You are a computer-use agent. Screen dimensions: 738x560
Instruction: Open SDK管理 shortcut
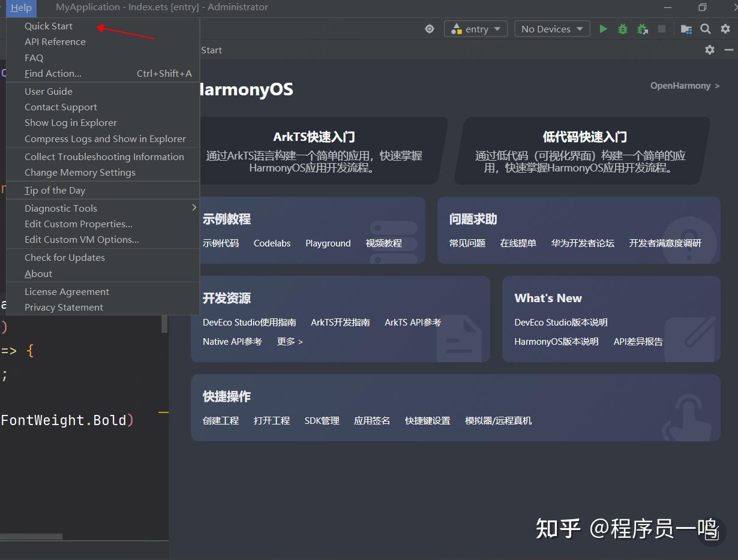322,420
